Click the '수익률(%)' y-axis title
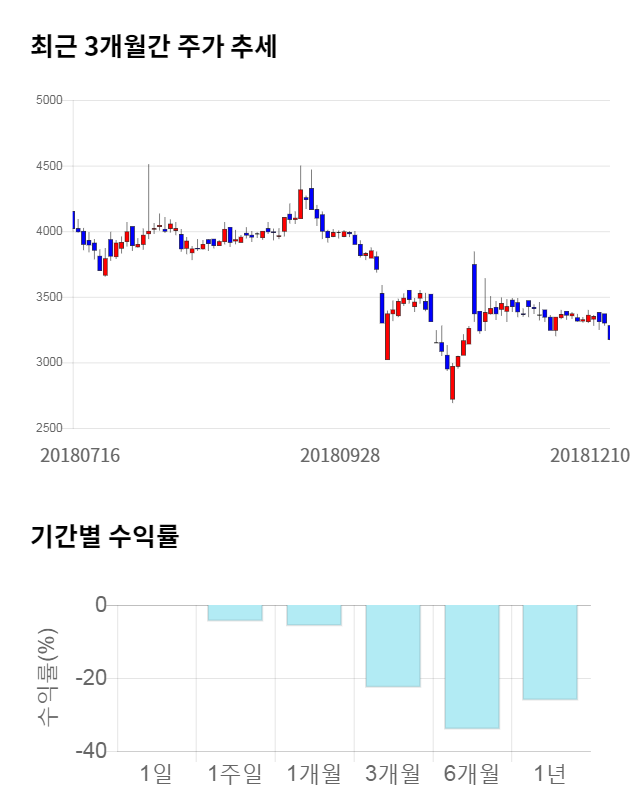This screenshot has height=810, width=640. (47, 678)
